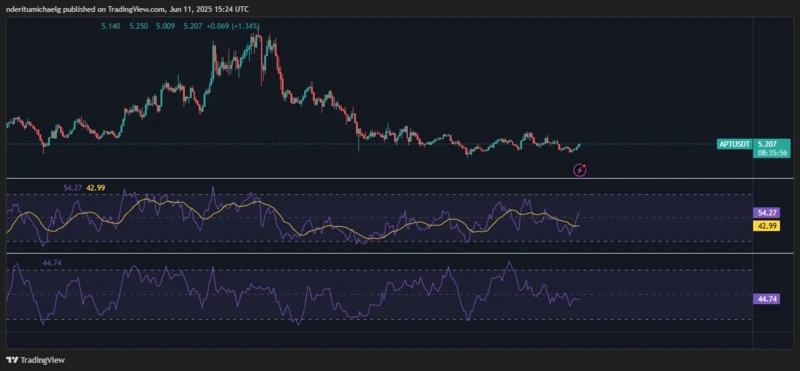Click the 5.250 high value in legend

coord(138,26)
